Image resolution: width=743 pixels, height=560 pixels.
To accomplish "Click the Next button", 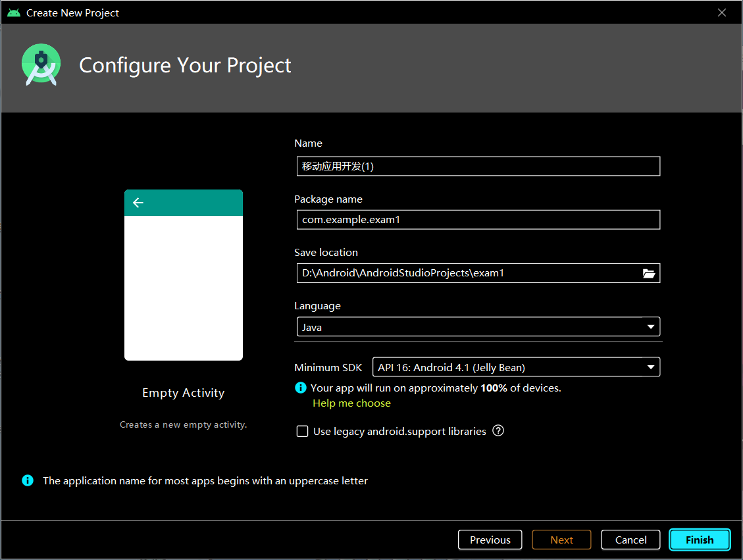I will [561, 540].
